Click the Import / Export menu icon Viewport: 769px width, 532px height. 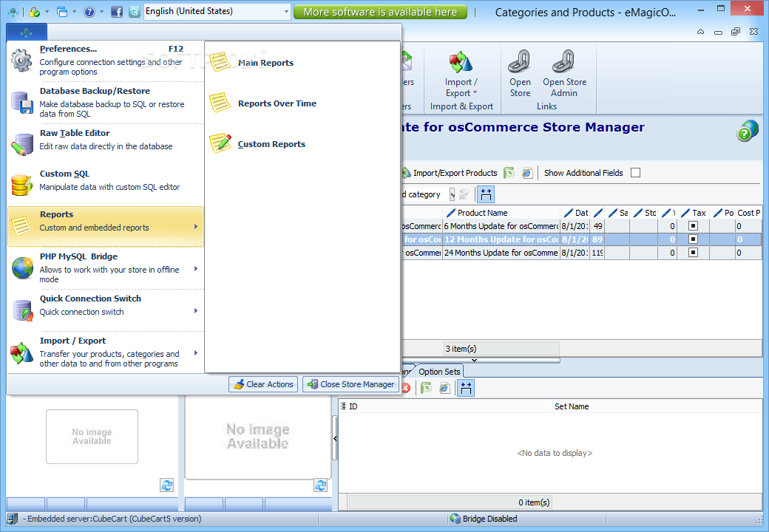pos(22,352)
